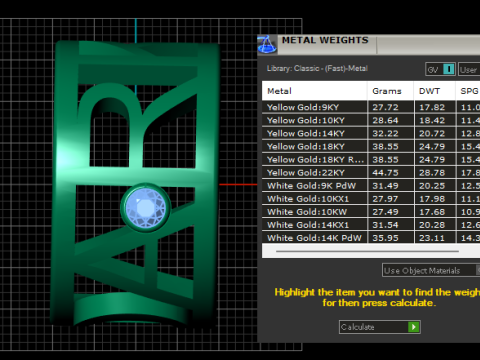Select the Yellow Gold:14KY row
The image size is (480, 360).
(x=371, y=133)
